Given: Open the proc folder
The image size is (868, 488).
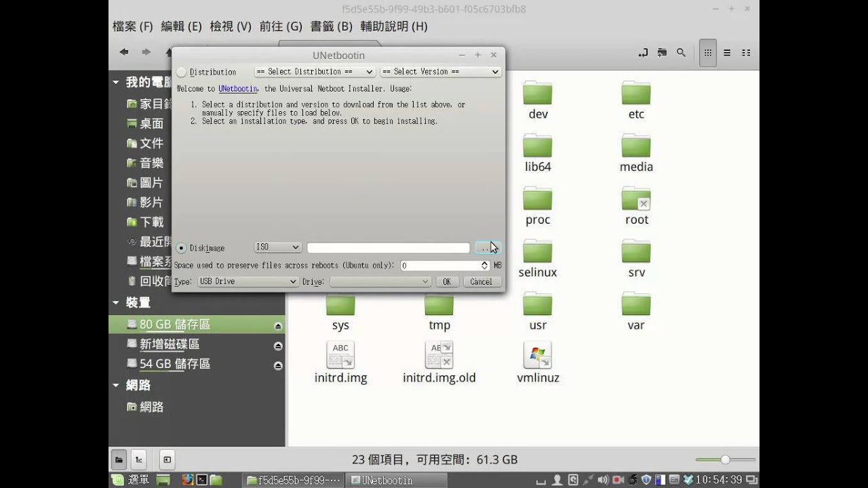Looking at the screenshot, I should [538, 205].
